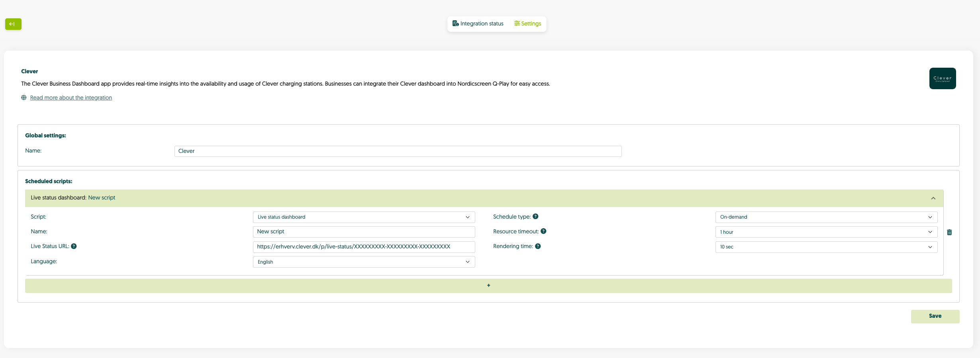The height and width of the screenshot is (358, 980).
Task: Open Read more about the integration link
Action: click(x=71, y=98)
